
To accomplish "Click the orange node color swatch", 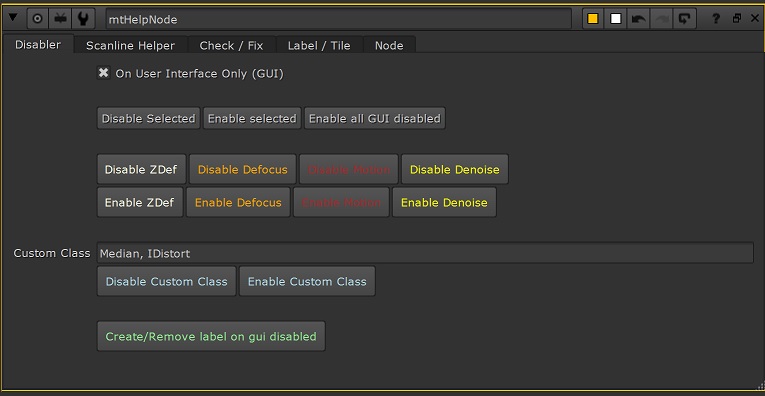I will point(593,19).
